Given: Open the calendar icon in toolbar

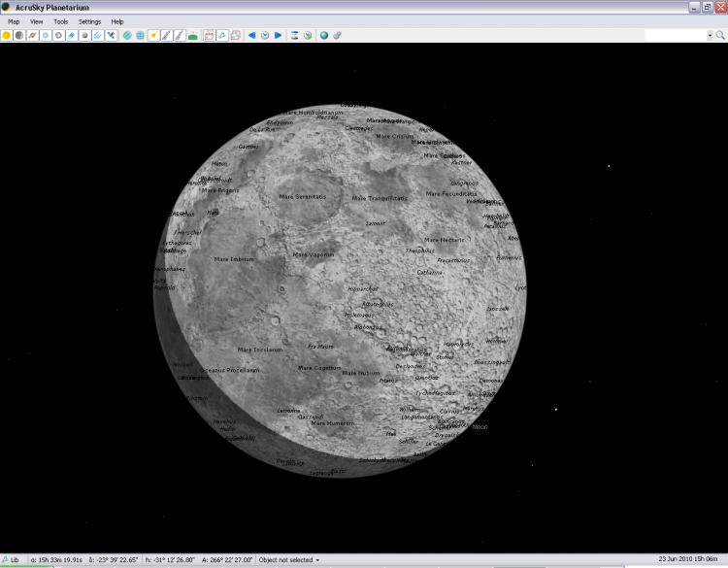Looking at the screenshot, I should click(209, 35).
